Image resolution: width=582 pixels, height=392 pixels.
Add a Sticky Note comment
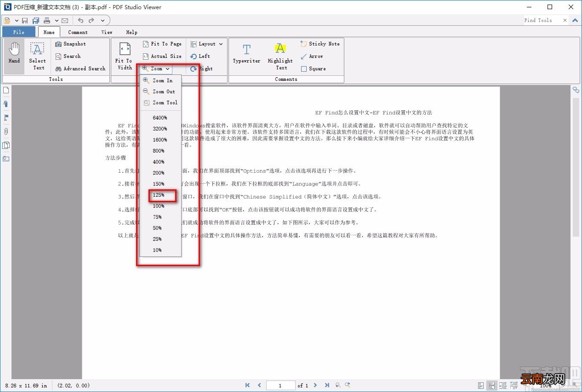320,44
